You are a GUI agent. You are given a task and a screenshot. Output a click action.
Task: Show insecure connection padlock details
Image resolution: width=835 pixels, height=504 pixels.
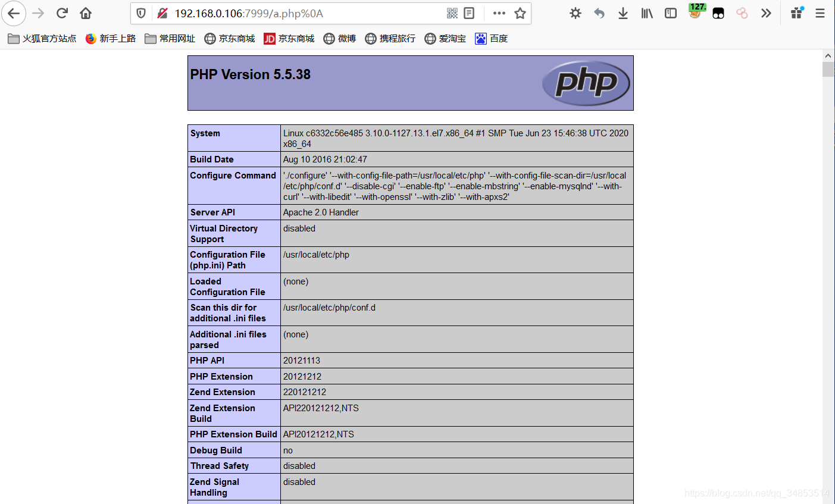point(162,13)
